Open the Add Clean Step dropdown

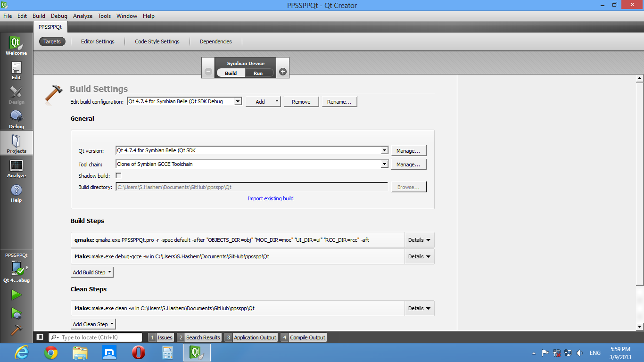pyautogui.click(x=93, y=324)
